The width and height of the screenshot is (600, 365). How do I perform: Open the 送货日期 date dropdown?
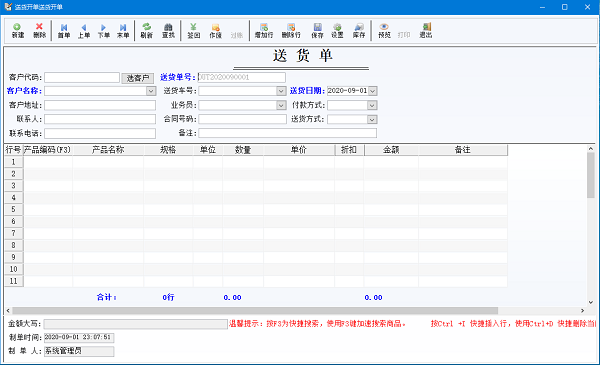[373, 91]
